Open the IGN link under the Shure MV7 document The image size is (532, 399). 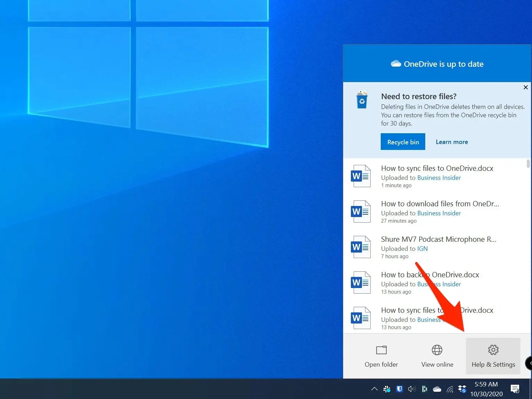coord(422,249)
